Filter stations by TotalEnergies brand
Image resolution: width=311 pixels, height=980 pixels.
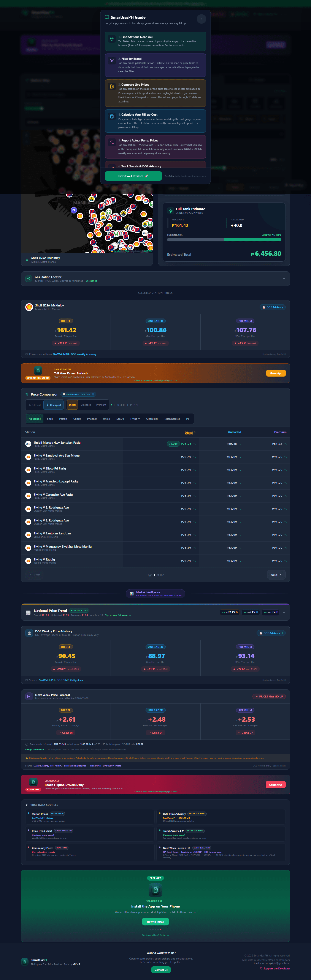coord(172,419)
